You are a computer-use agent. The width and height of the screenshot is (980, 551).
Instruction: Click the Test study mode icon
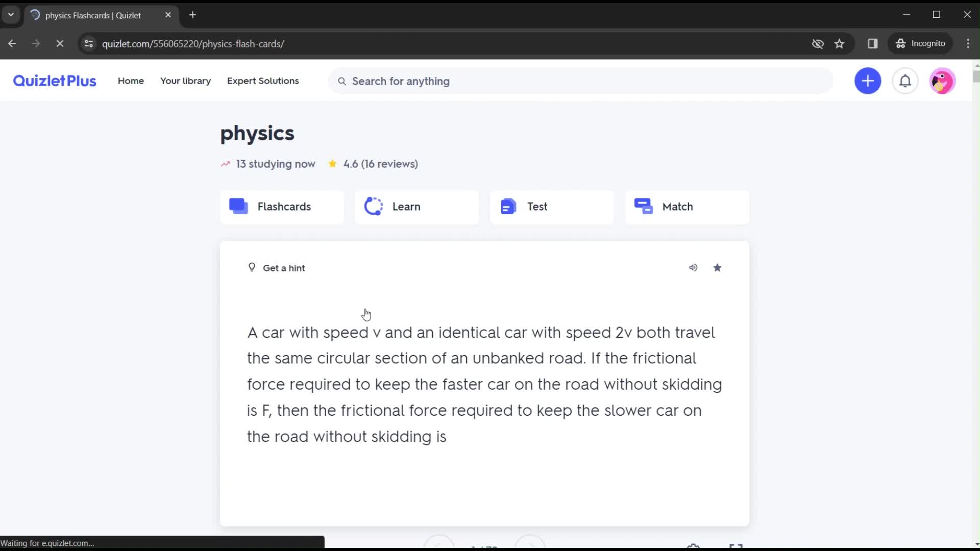[509, 207]
